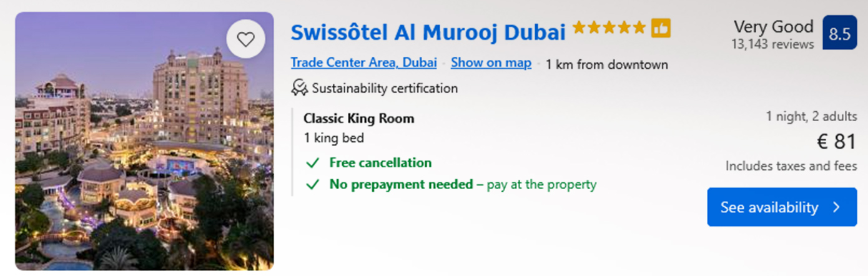Click the Free cancellation text
868x276 pixels.
(x=380, y=163)
